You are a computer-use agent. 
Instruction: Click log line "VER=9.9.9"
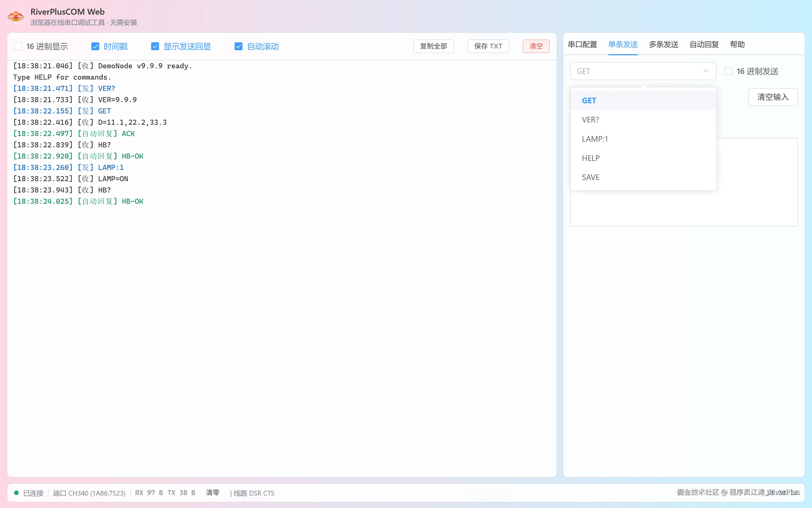tap(75, 100)
